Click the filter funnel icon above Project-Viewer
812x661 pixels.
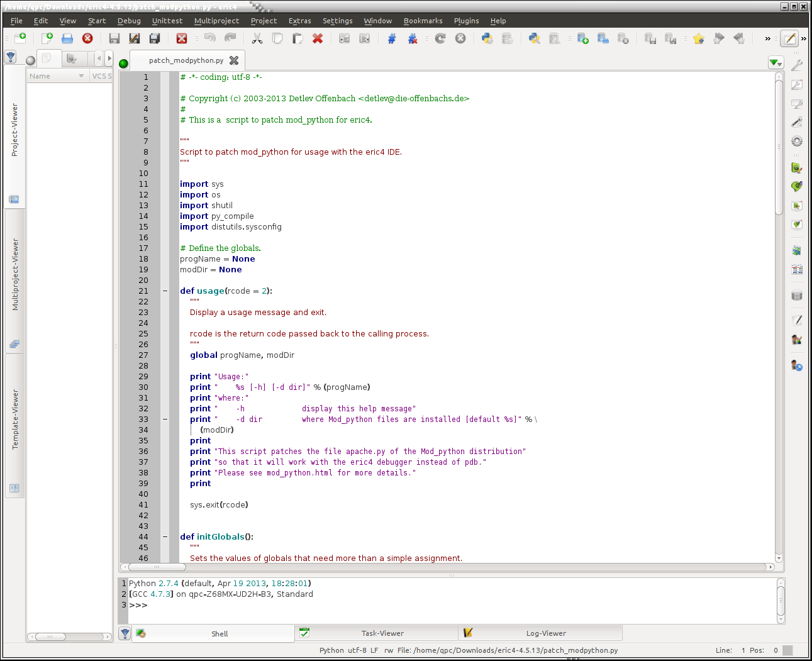coord(10,57)
